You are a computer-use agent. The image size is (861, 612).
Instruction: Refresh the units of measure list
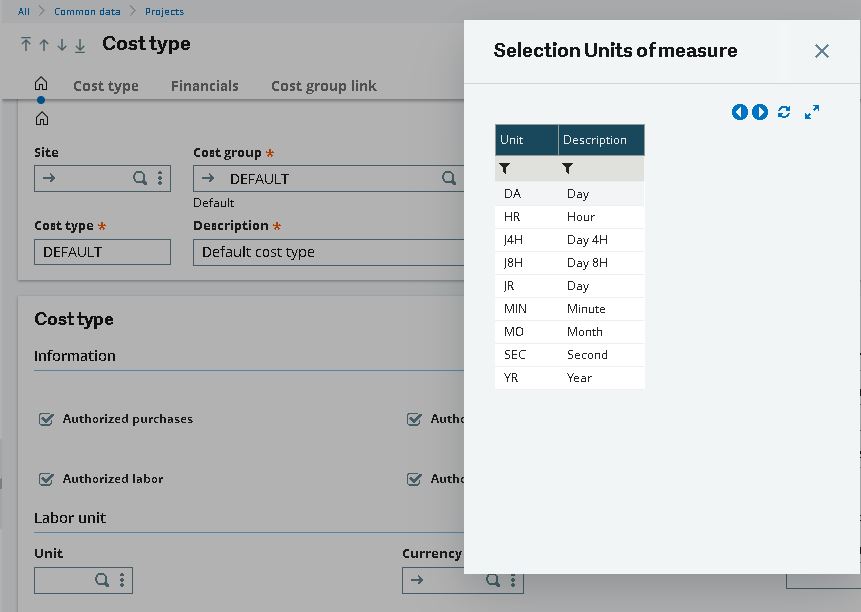click(x=784, y=112)
